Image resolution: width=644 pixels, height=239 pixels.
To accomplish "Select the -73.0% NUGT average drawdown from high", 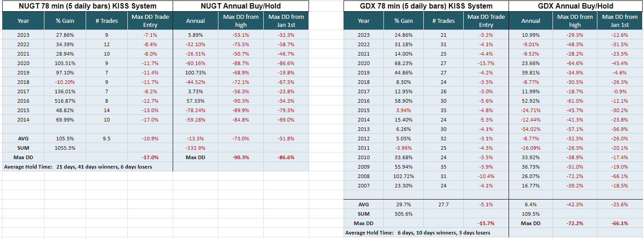I will coord(241,139).
